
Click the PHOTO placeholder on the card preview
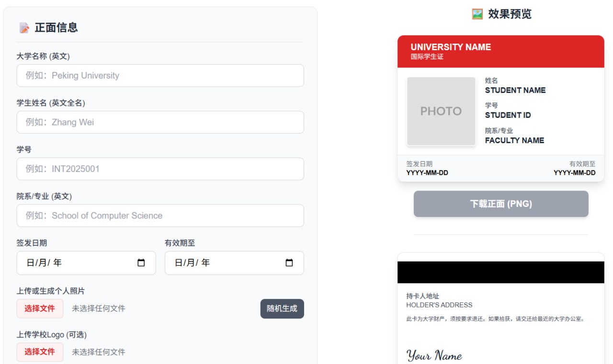tap(441, 111)
